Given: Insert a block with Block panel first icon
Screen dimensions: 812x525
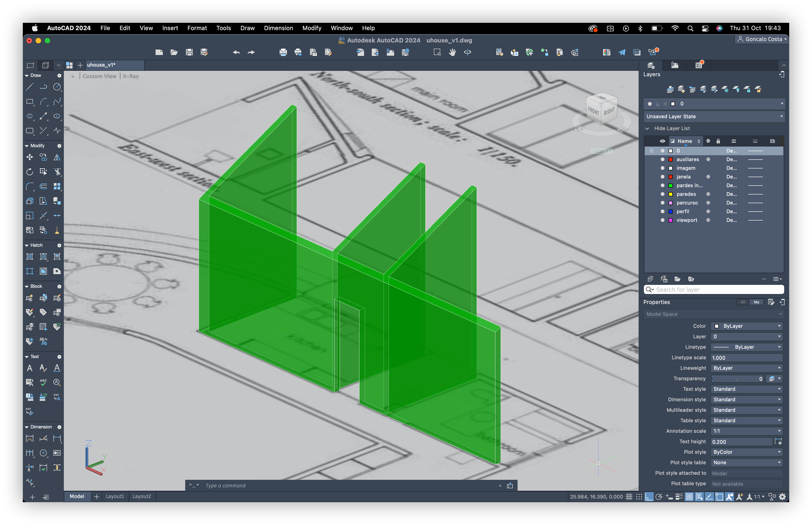Looking at the screenshot, I should [30, 298].
